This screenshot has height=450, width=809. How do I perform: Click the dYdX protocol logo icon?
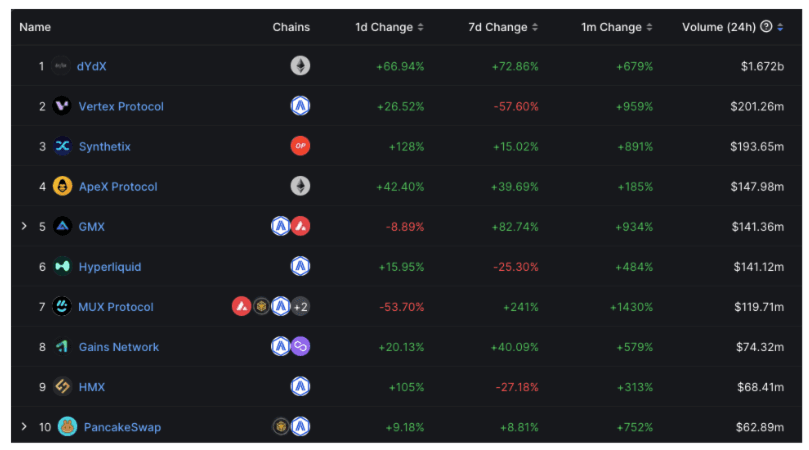[62, 66]
